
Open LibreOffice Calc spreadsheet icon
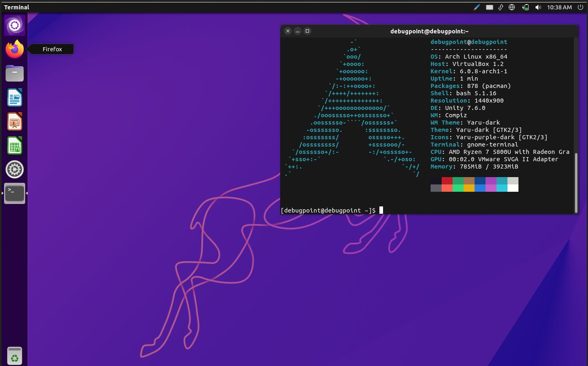click(x=15, y=146)
